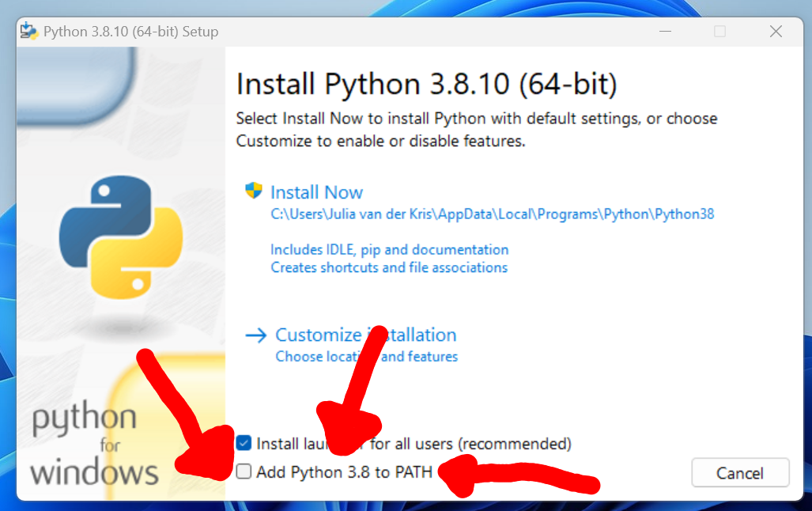
Task: Click the Python38 install path text
Action: pyautogui.click(x=492, y=214)
